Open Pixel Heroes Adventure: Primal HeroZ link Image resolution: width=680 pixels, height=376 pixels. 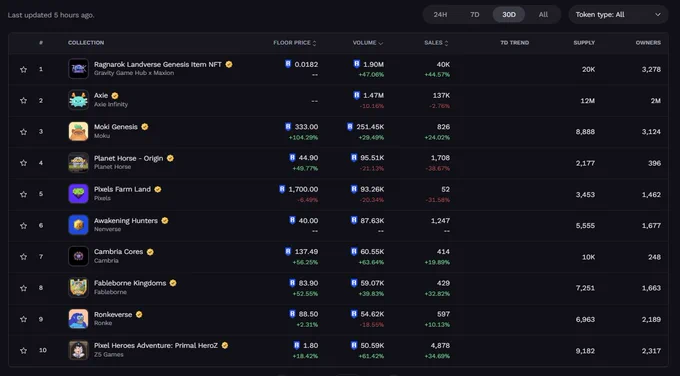tap(156, 346)
